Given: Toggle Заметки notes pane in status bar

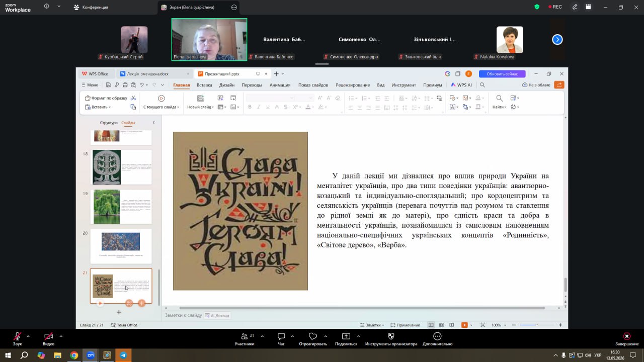Looking at the screenshot, I should [x=373, y=325].
